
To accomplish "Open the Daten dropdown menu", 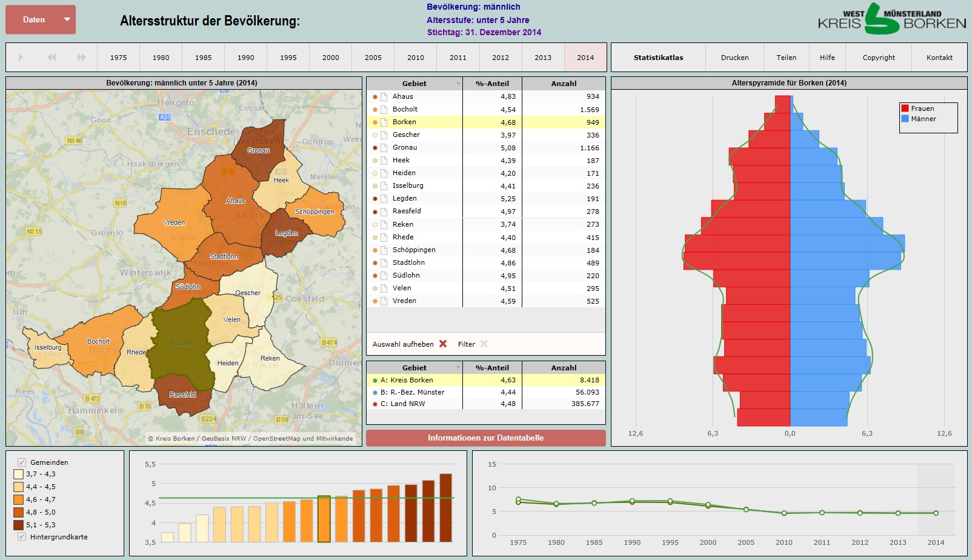I will 41,19.
